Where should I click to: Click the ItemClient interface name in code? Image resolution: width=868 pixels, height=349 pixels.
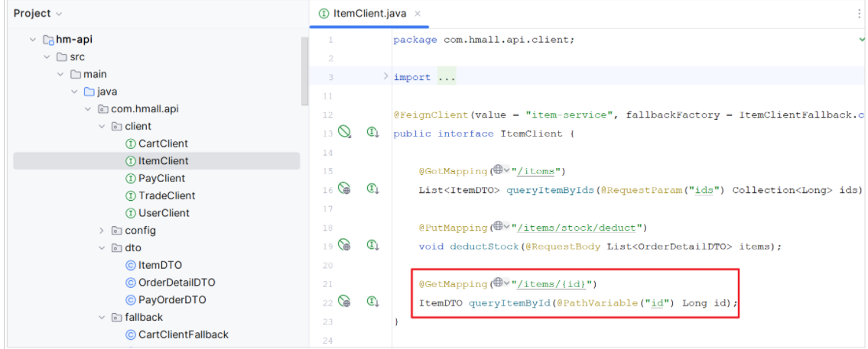pyautogui.click(x=531, y=134)
